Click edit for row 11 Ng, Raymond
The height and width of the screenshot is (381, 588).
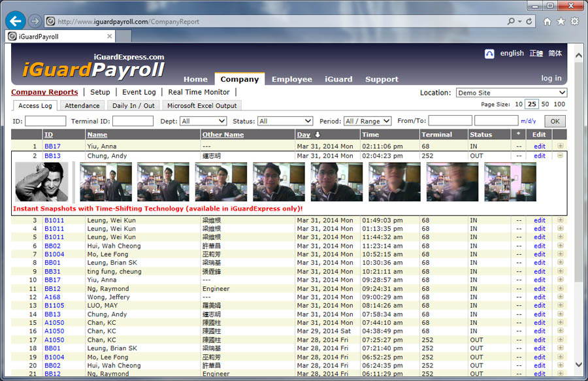(x=540, y=289)
